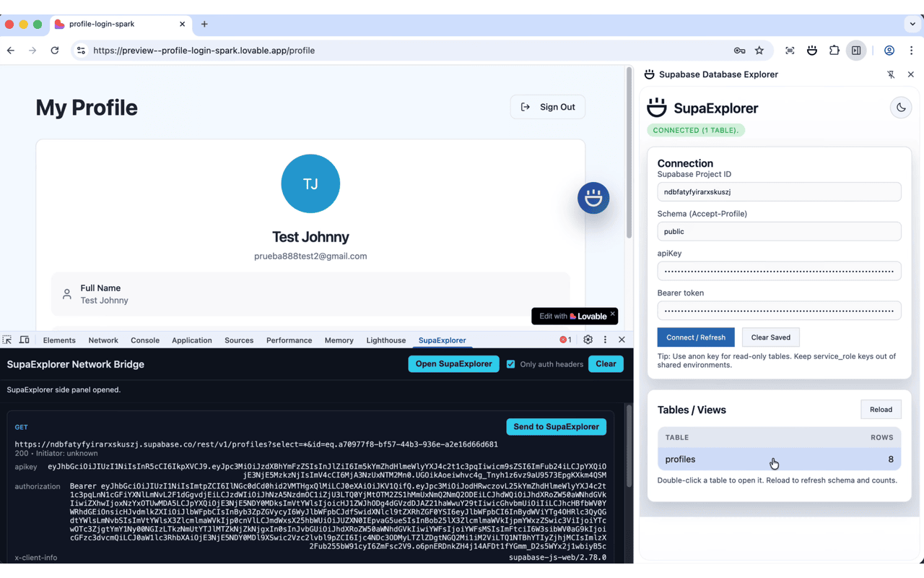This screenshot has height=578, width=924.
Task: Click the Schema (Accept-Profile) field
Action: (779, 231)
